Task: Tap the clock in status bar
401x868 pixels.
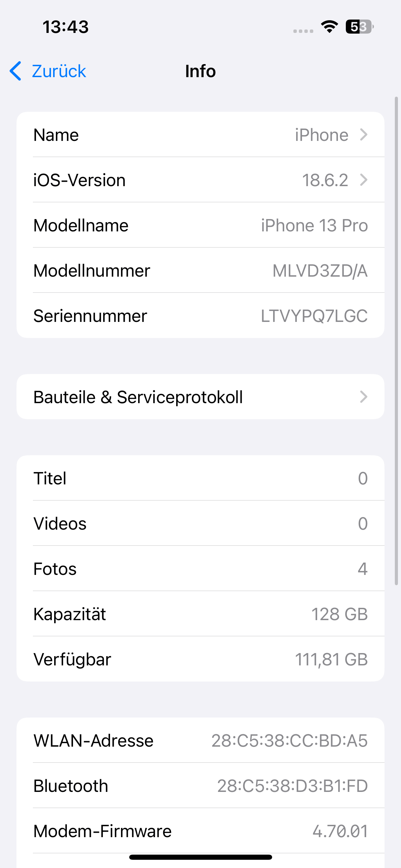Action: click(x=65, y=27)
